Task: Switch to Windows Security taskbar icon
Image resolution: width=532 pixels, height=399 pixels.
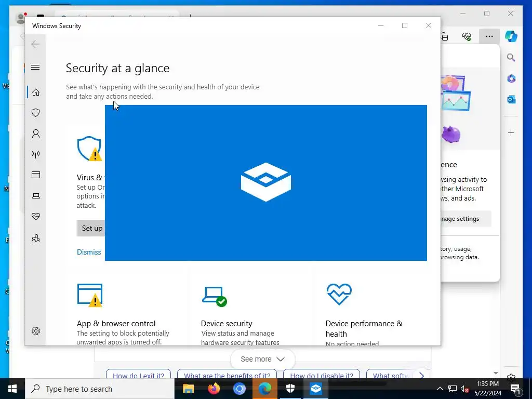Action: (x=290, y=389)
